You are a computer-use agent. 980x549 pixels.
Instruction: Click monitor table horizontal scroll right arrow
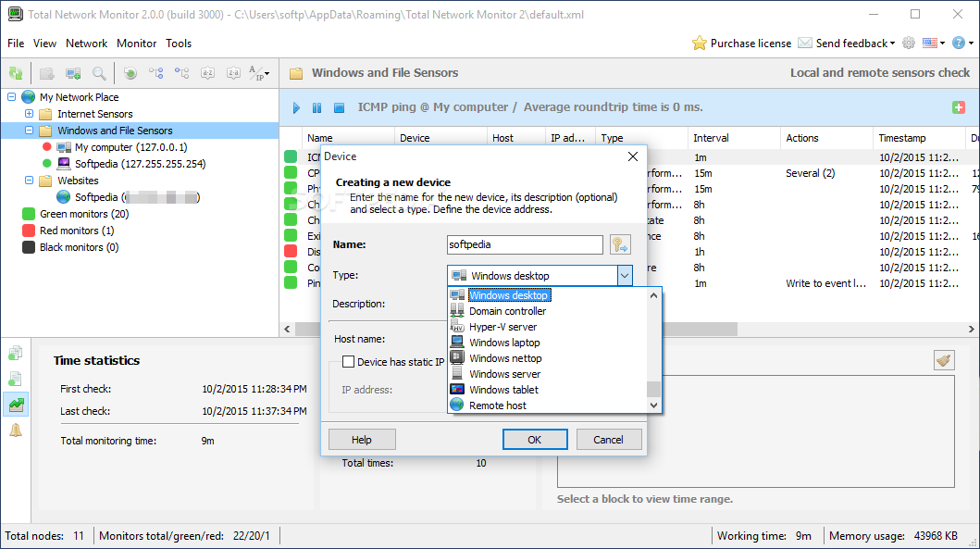coord(972,329)
